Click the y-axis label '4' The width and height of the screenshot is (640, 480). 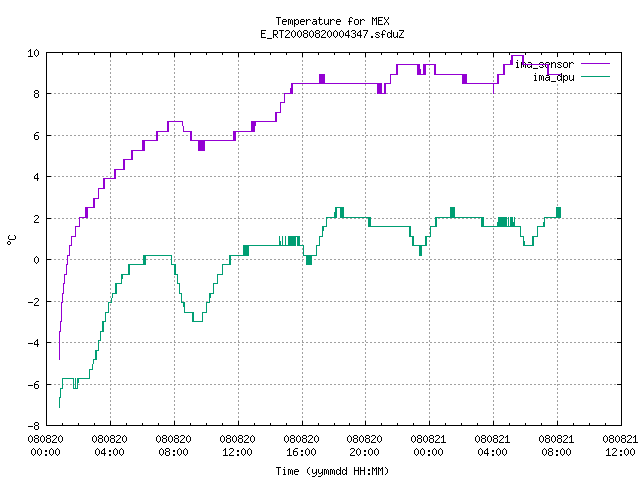coord(37,177)
